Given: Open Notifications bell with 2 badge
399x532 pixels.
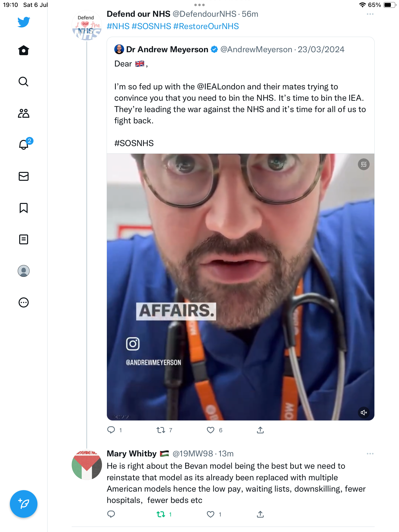Looking at the screenshot, I should [x=24, y=145].
